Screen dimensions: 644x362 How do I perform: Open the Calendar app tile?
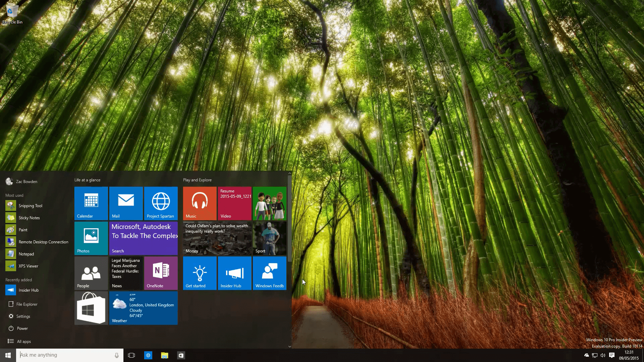[91, 203]
